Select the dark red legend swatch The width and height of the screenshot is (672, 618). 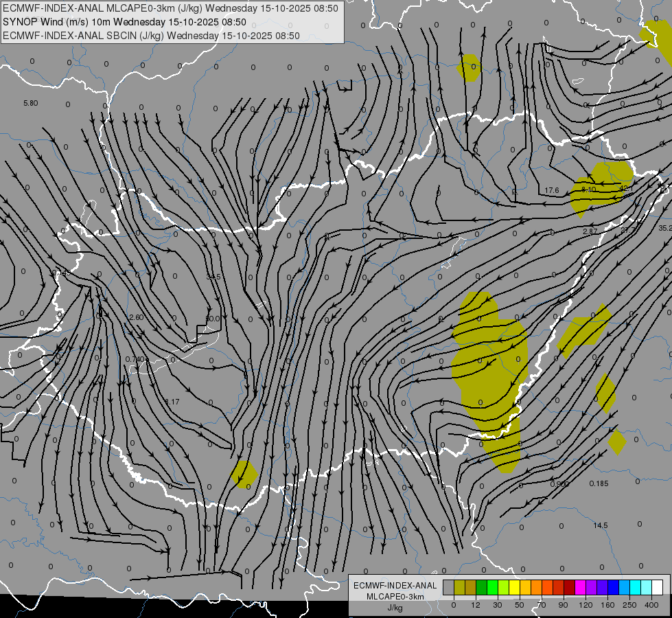click(x=569, y=587)
